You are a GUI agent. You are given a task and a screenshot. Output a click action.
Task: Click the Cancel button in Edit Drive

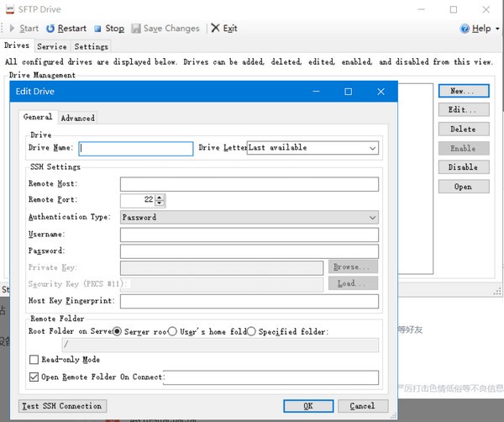tap(363, 406)
